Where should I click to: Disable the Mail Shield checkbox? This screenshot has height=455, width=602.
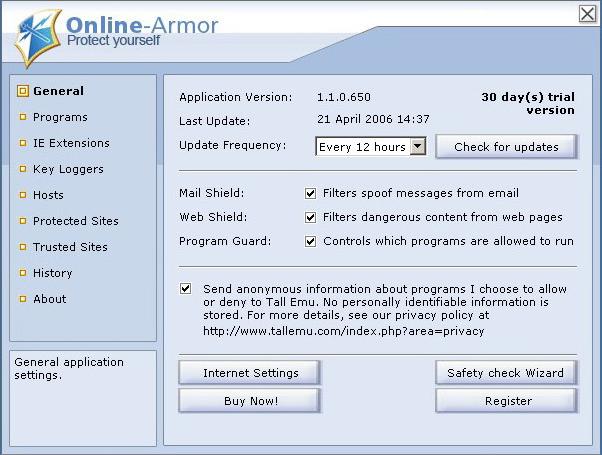coord(310,193)
